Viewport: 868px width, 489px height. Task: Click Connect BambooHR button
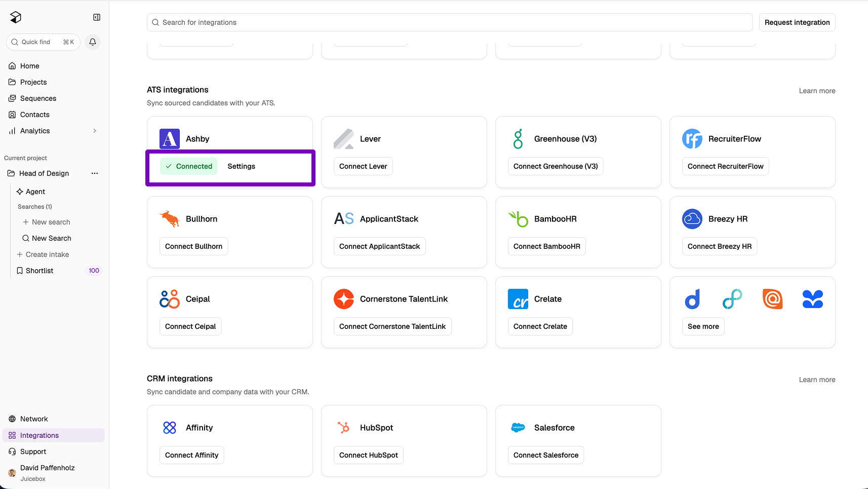click(547, 246)
